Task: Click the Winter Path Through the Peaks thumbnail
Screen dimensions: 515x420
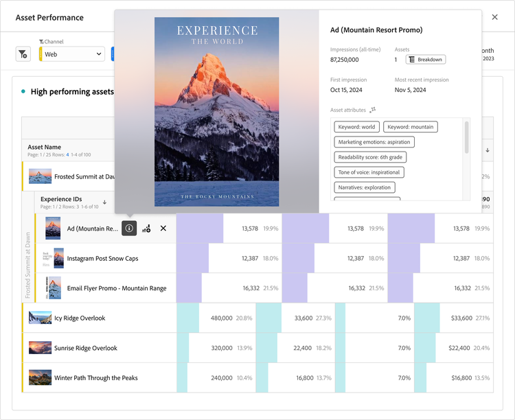Action: (x=40, y=377)
